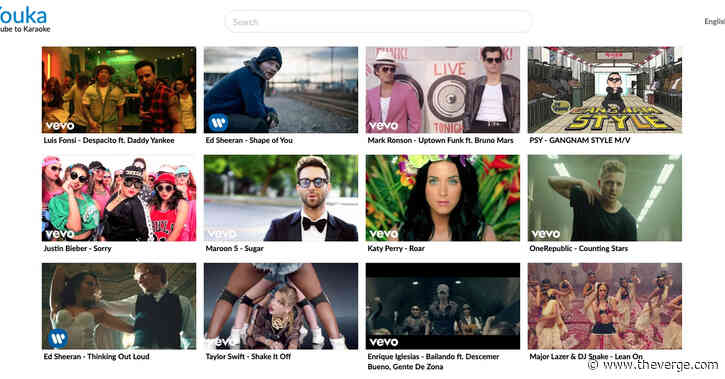The width and height of the screenshot is (725, 379).
Task: Open the Shape of You thumbnail
Action: tap(281, 90)
